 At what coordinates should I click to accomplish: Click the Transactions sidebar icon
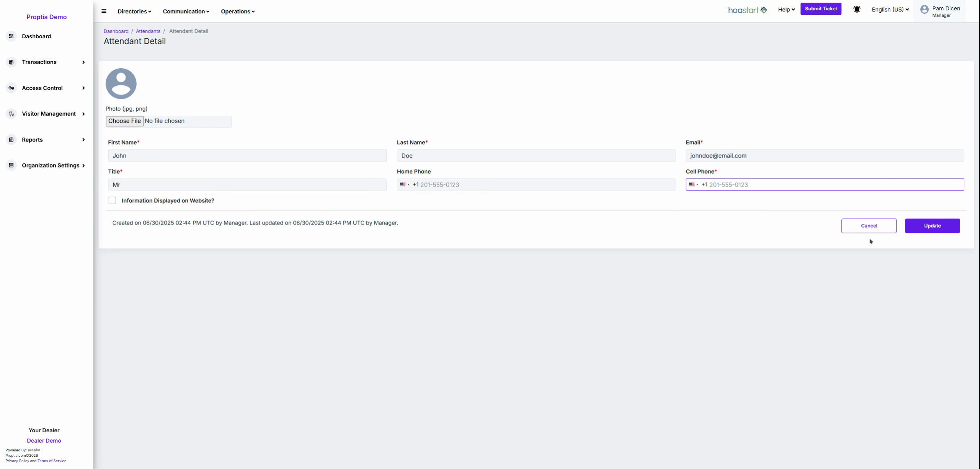(x=11, y=62)
